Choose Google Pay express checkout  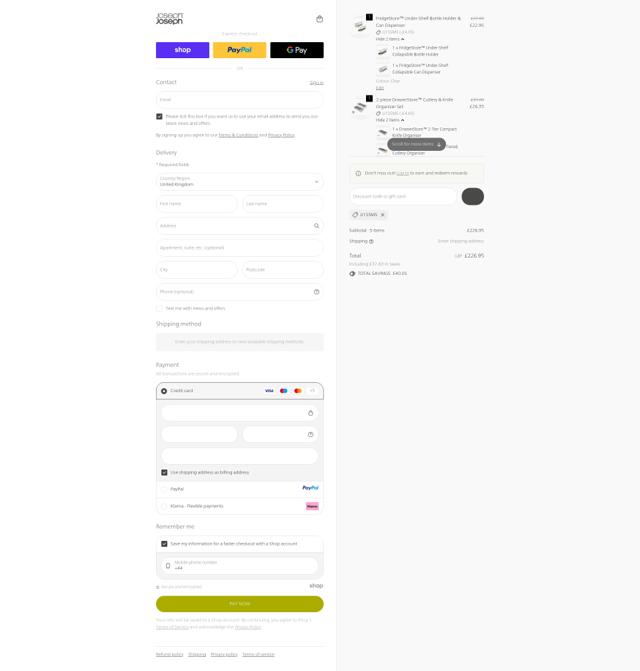(x=297, y=50)
